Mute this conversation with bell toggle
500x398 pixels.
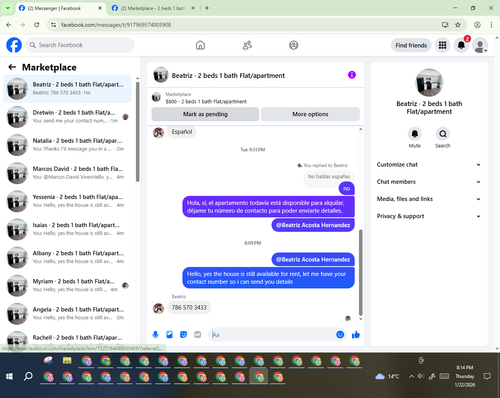pos(415,134)
